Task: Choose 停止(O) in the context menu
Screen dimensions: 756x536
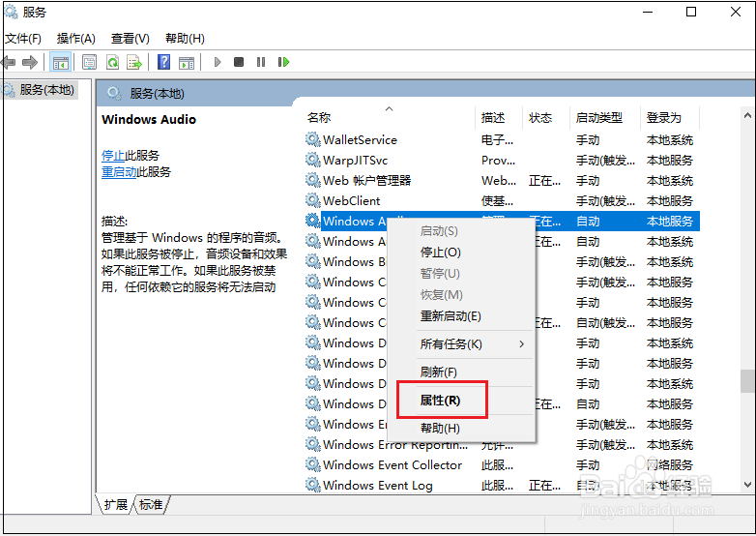Action: pyautogui.click(x=462, y=253)
